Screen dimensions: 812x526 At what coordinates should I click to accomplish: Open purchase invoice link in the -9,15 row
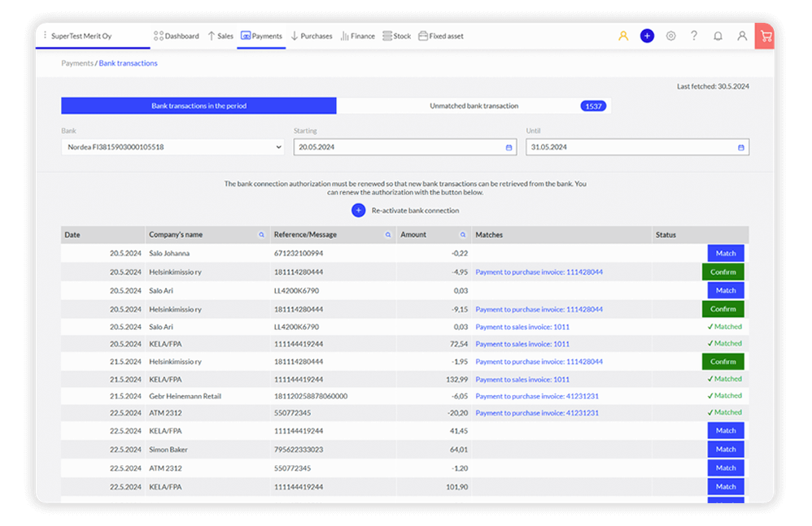click(x=539, y=309)
